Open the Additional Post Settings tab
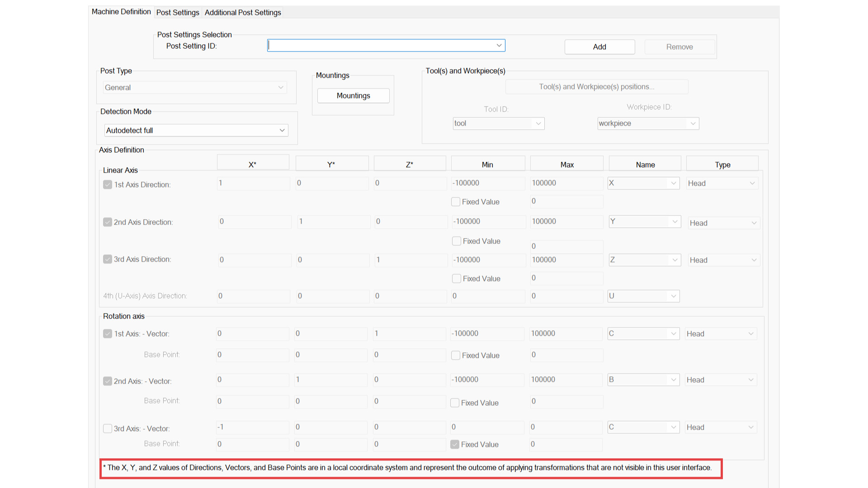The height and width of the screenshot is (488, 868). click(243, 13)
